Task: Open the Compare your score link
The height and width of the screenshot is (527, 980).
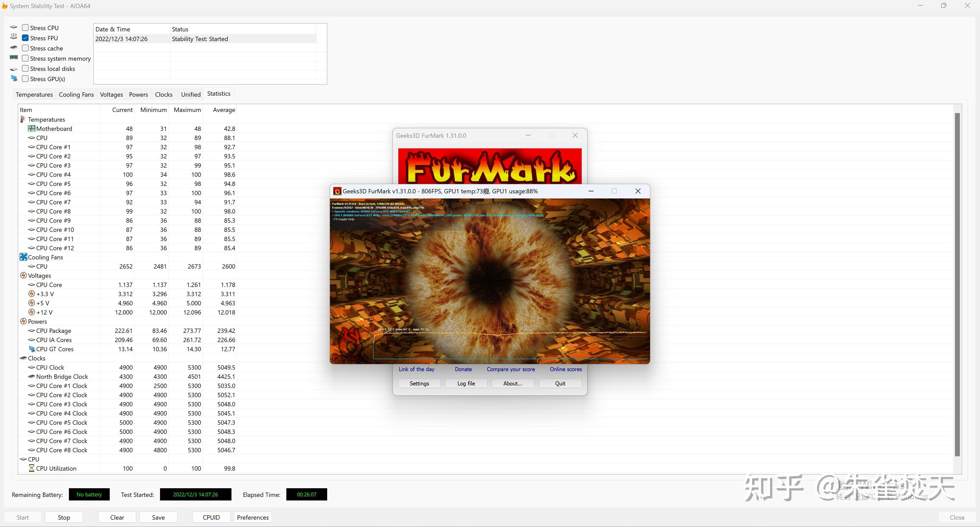Action: pos(510,369)
